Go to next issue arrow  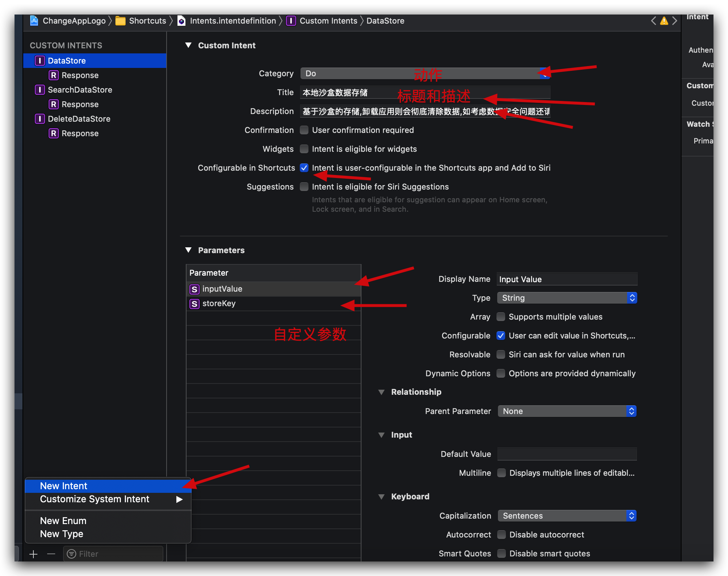pyautogui.click(x=674, y=21)
